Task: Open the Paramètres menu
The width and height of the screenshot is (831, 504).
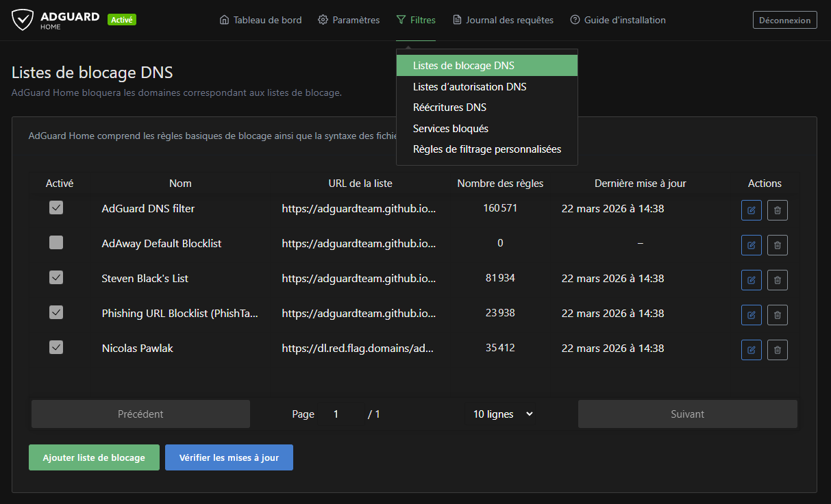Action: click(x=349, y=20)
